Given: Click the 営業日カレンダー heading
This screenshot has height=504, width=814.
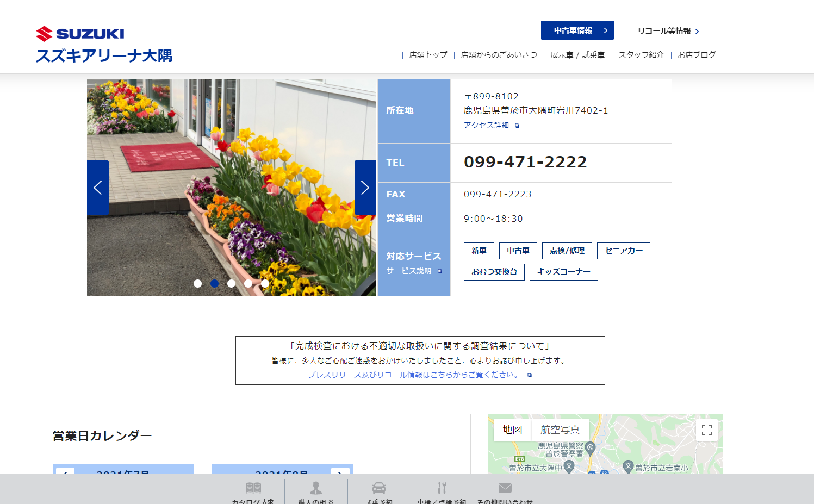Looking at the screenshot, I should click(x=102, y=436).
